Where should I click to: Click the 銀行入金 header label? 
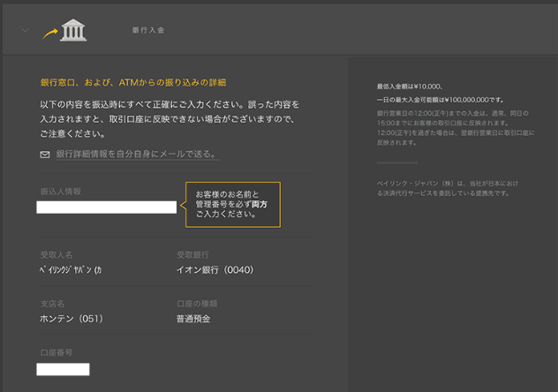point(148,30)
